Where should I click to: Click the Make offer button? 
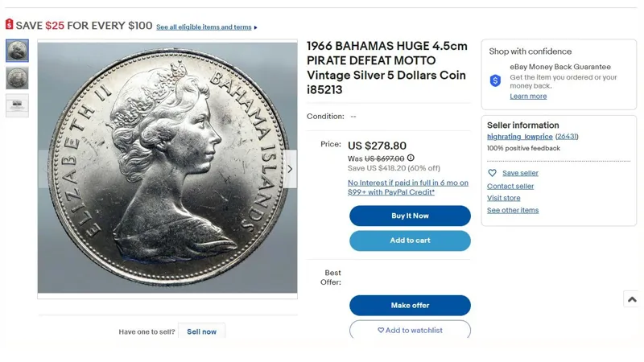click(410, 306)
